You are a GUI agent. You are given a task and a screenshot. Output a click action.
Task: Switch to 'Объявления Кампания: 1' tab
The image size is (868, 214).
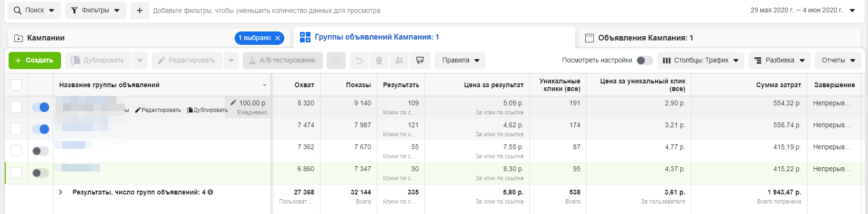coord(645,38)
